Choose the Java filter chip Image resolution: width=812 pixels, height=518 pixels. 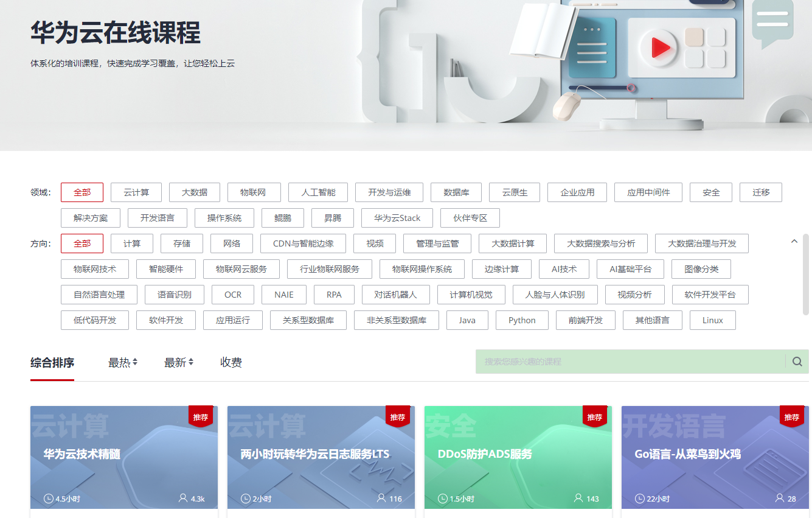click(x=467, y=320)
